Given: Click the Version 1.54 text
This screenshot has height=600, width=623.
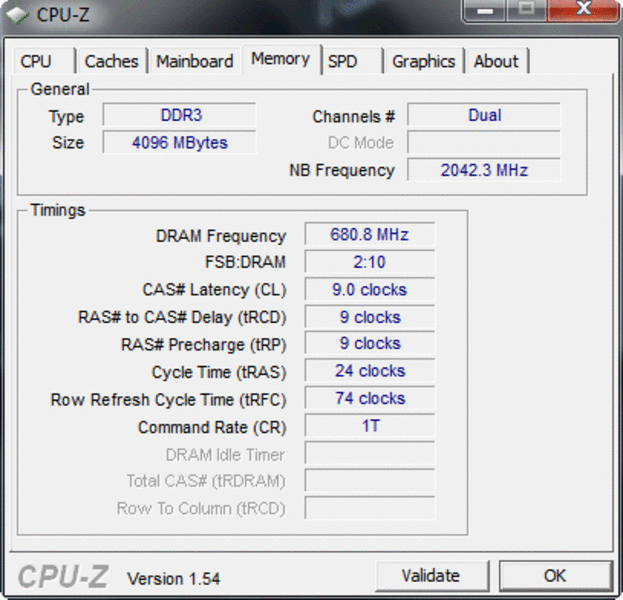Looking at the screenshot, I should [x=173, y=579].
